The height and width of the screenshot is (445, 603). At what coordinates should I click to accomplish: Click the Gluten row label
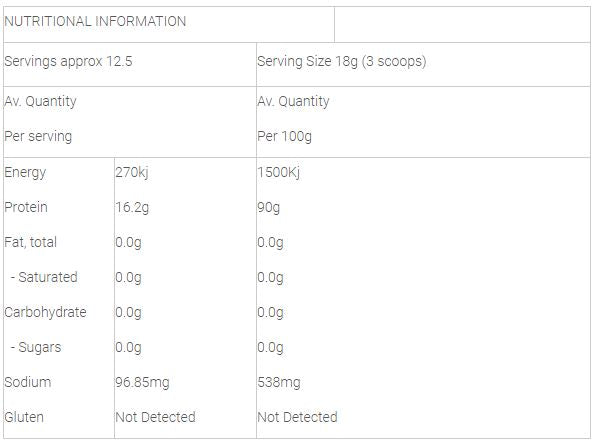coord(24,417)
